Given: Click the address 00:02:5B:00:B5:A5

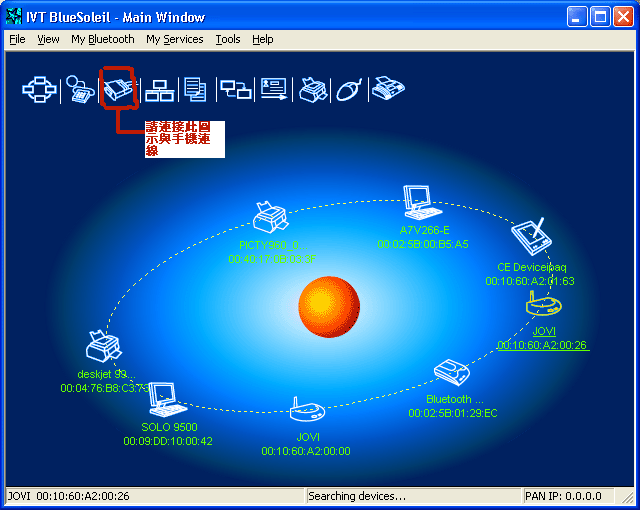Looking at the screenshot, I should [423, 244].
